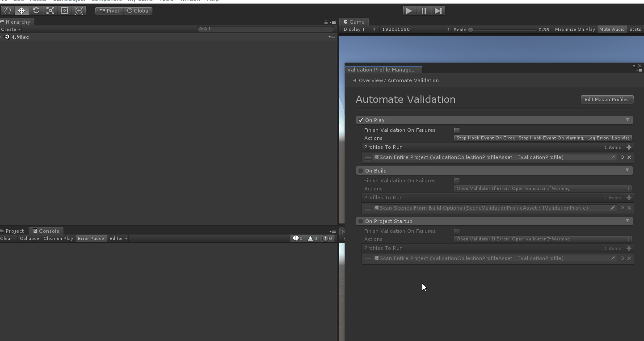Select the Rotate tool

tap(36, 11)
